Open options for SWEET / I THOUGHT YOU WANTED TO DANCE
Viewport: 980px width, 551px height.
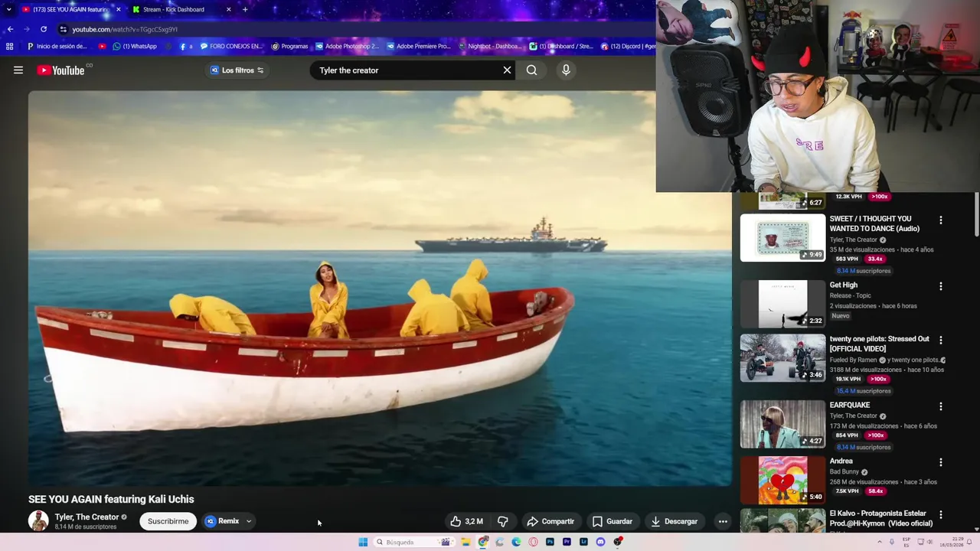(941, 220)
